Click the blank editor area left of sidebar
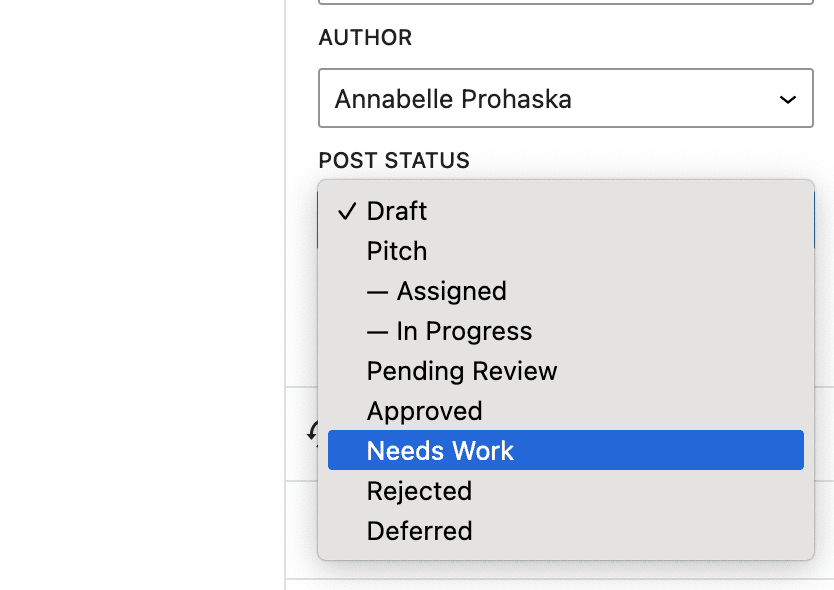This screenshot has width=834, height=590. click(140, 300)
